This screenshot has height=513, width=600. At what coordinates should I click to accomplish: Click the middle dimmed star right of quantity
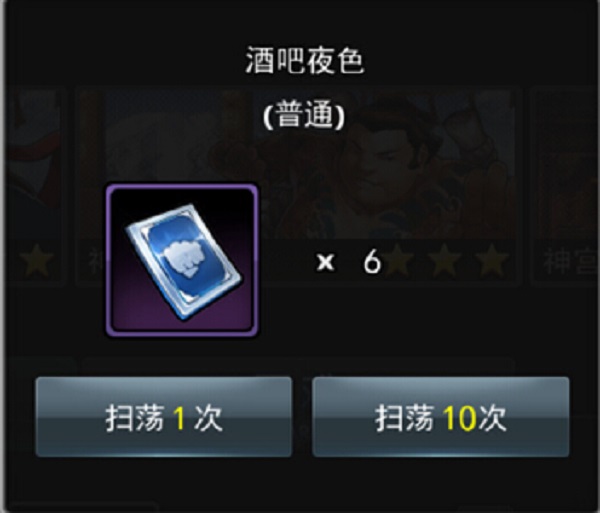[x=445, y=261]
